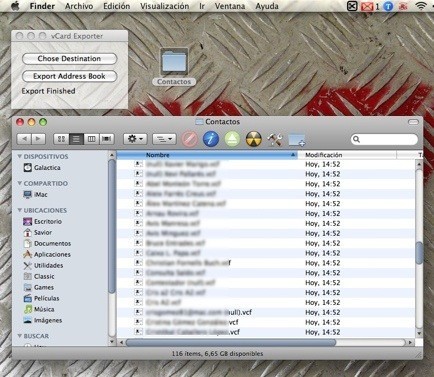Click the Wi-Fi menu bar icon
The height and width of the screenshot is (377, 434).
[x=422, y=6]
